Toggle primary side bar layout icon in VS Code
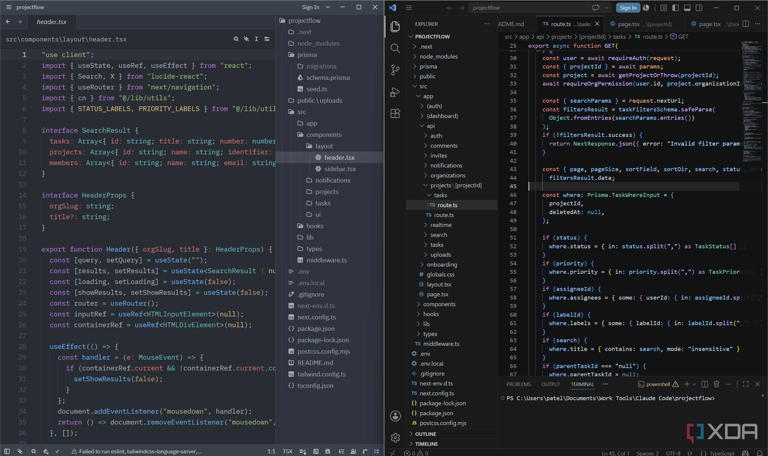Viewport: 768px width, 456px height. [x=675, y=8]
